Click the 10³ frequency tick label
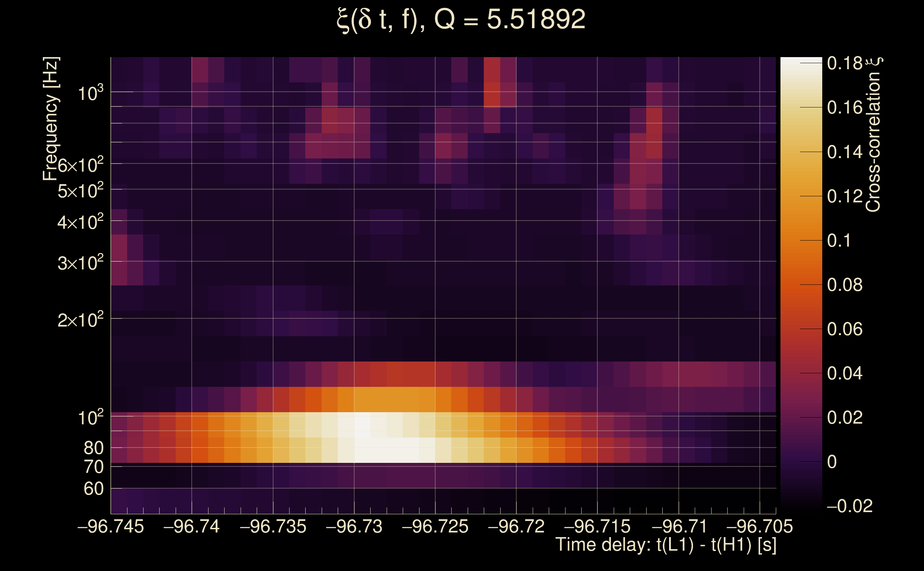Viewport: 924px width, 571px height. (x=91, y=93)
